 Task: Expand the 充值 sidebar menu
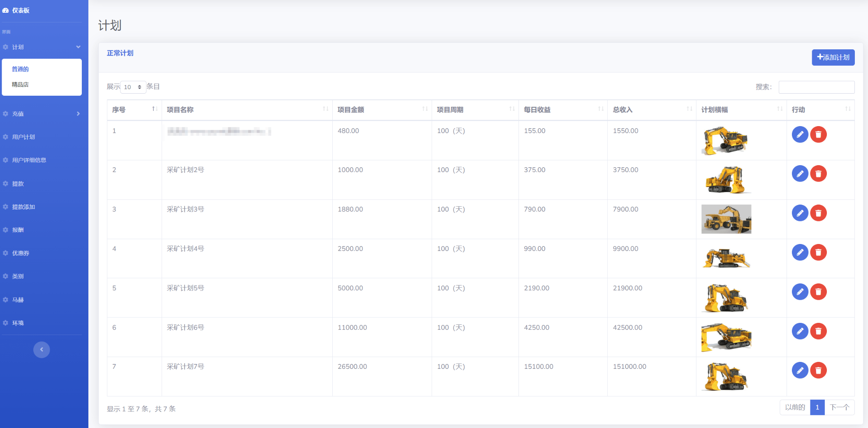coord(42,114)
